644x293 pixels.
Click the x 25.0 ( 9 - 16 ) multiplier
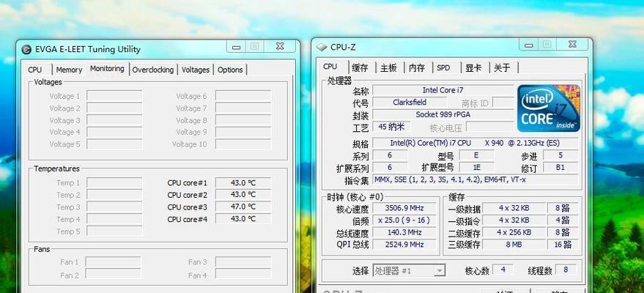click(x=404, y=220)
